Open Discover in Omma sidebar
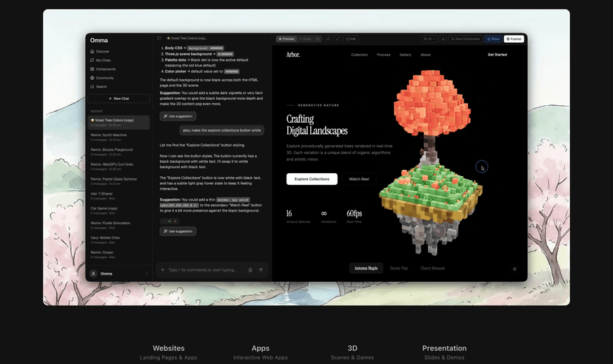 pos(100,52)
